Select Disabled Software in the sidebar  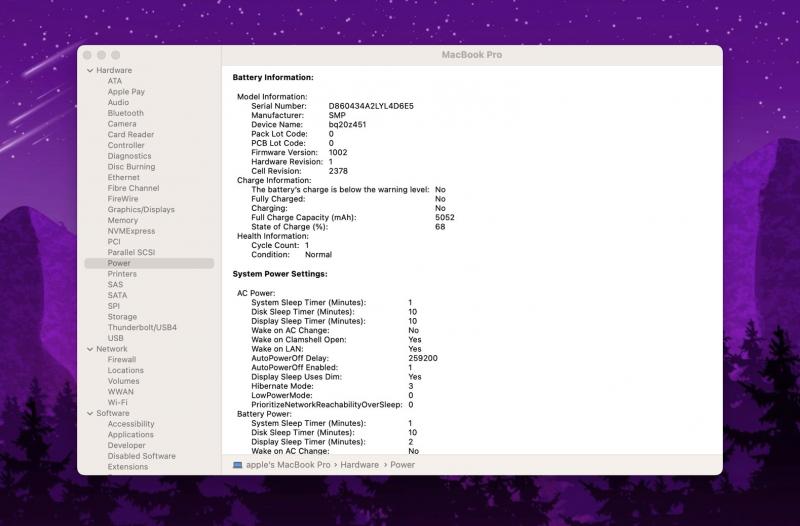(x=141, y=456)
